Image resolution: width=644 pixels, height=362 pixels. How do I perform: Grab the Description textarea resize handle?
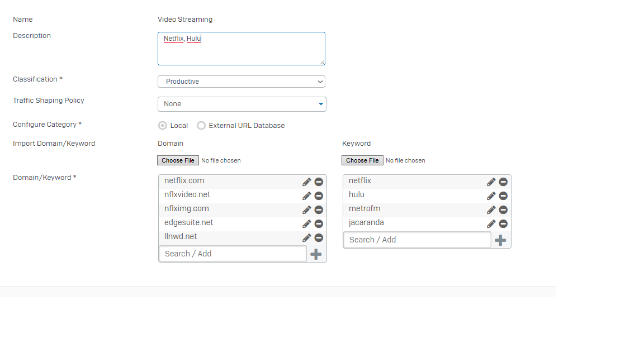323,63
